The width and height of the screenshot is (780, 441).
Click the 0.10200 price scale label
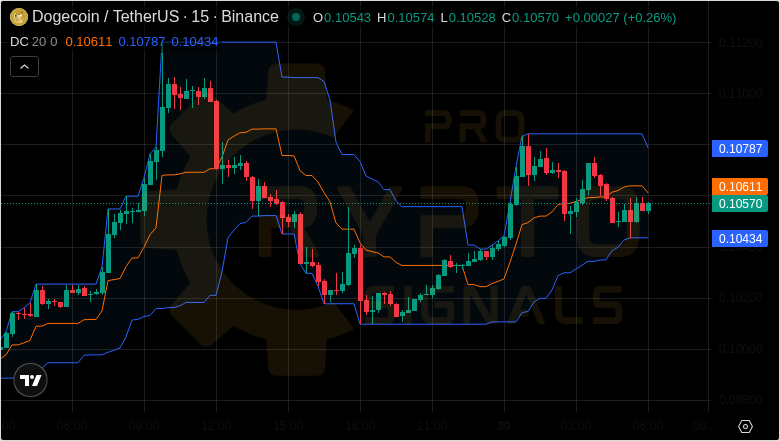(x=740, y=298)
